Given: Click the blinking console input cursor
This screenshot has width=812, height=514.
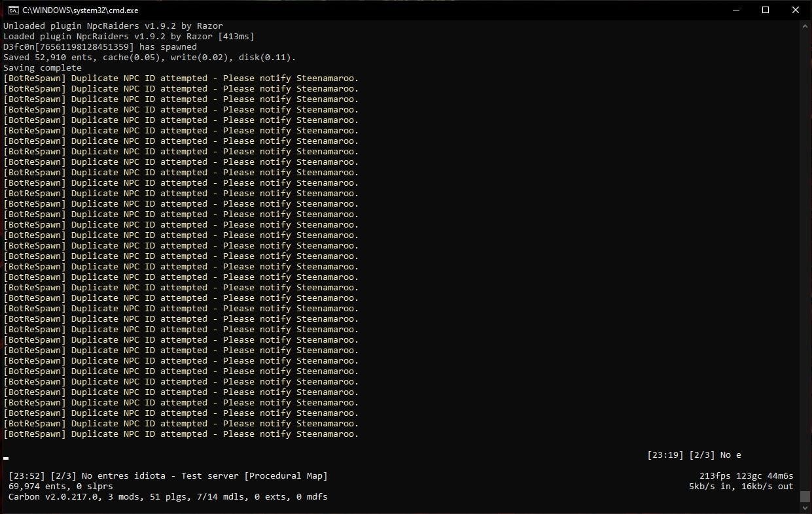Looking at the screenshot, I should click(6, 458).
